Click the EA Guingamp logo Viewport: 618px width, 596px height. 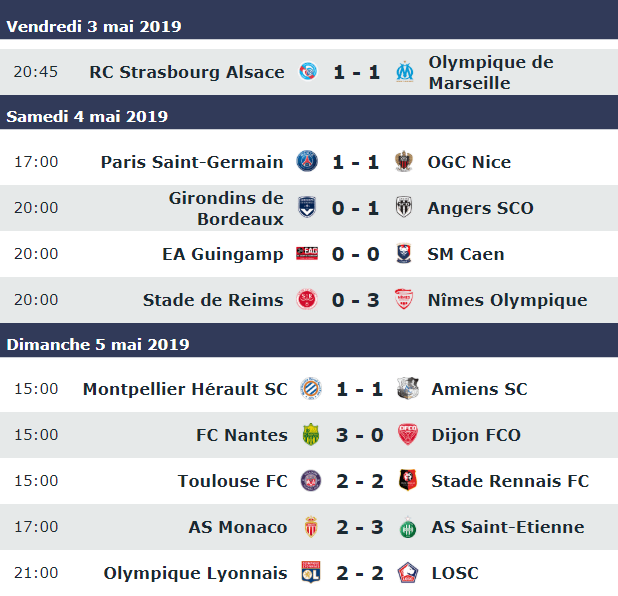tap(307, 253)
